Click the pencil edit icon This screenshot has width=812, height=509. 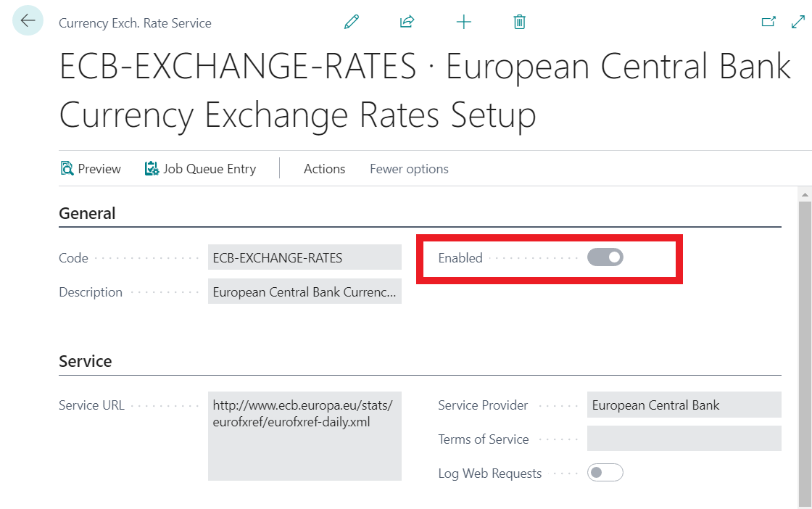point(352,22)
